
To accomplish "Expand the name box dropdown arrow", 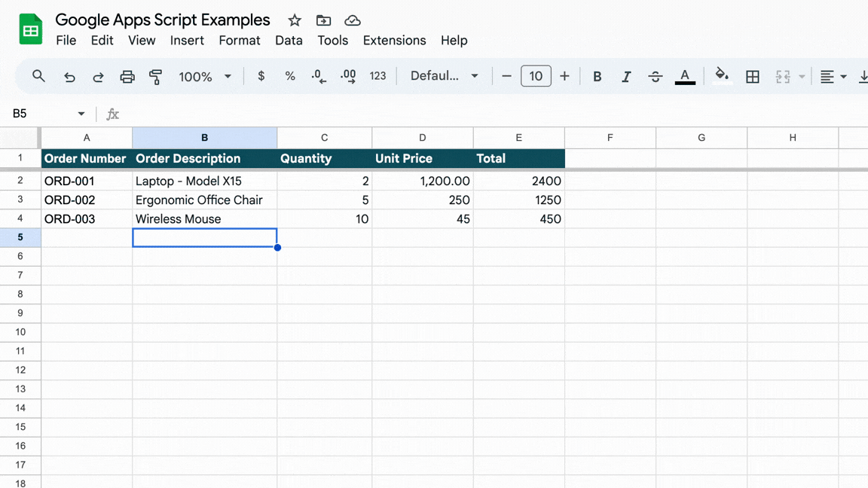I will [81, 114].
